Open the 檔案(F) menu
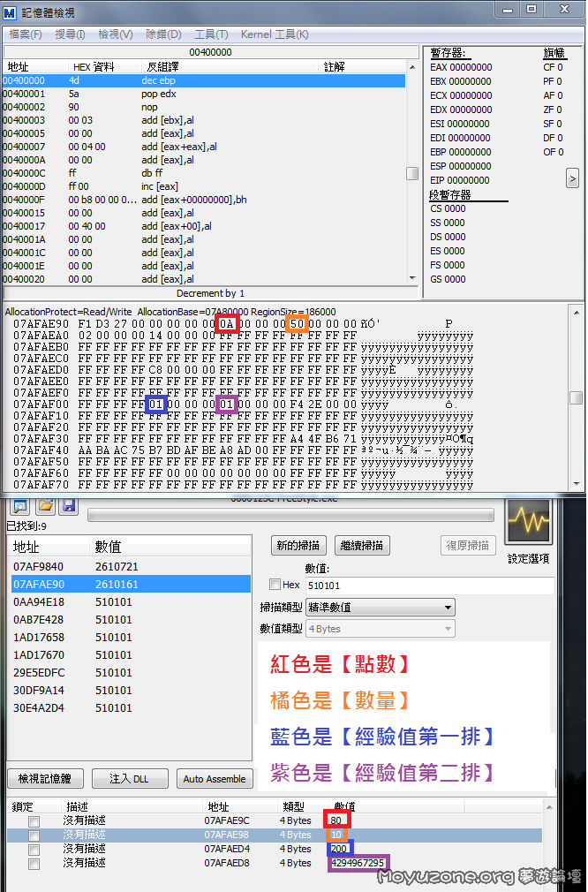The image size is (588, 892). pos(26,34)
